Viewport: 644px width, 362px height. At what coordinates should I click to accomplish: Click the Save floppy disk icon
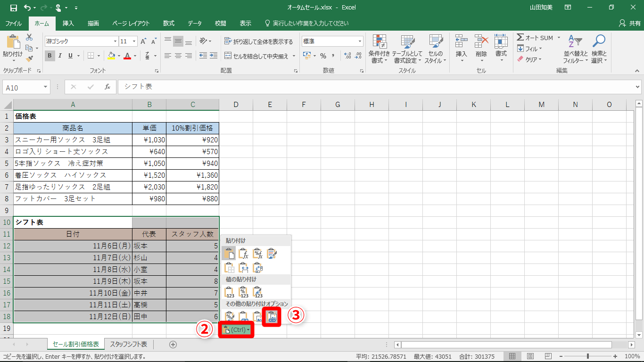click(13, 8)
